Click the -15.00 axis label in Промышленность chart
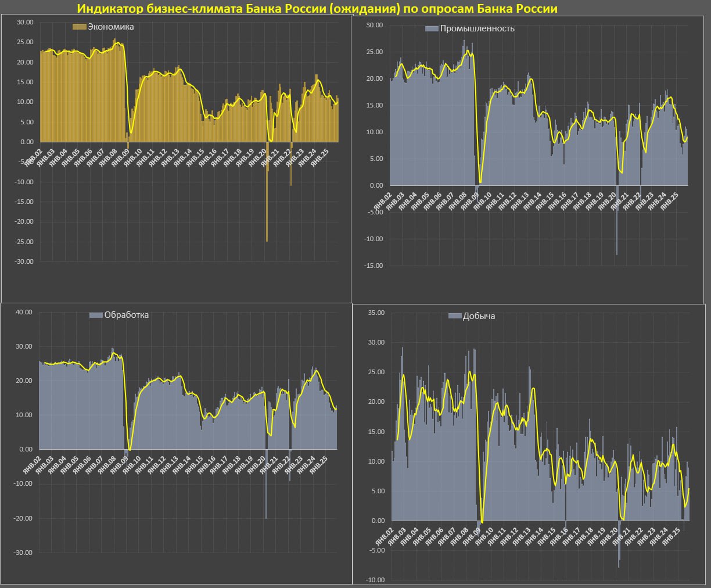This screenshot has height=588, width=711. (x=375, y=266)
